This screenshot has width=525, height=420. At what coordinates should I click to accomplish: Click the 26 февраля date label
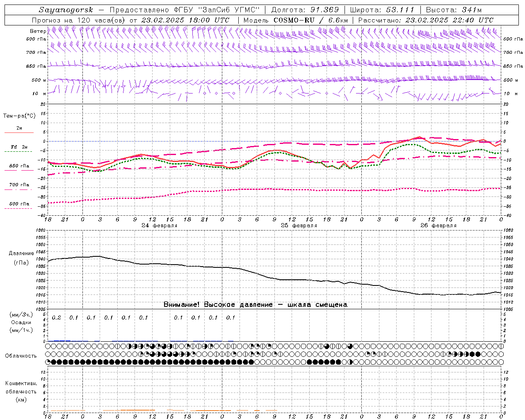438,226
